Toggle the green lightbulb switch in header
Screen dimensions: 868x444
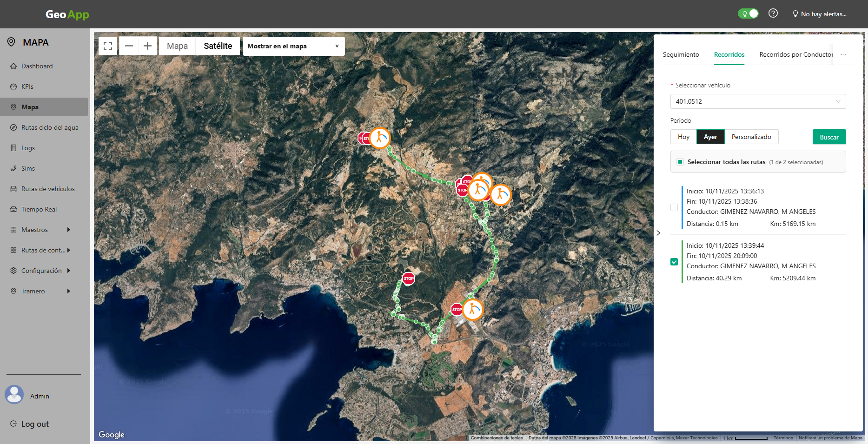coord(748,13)
